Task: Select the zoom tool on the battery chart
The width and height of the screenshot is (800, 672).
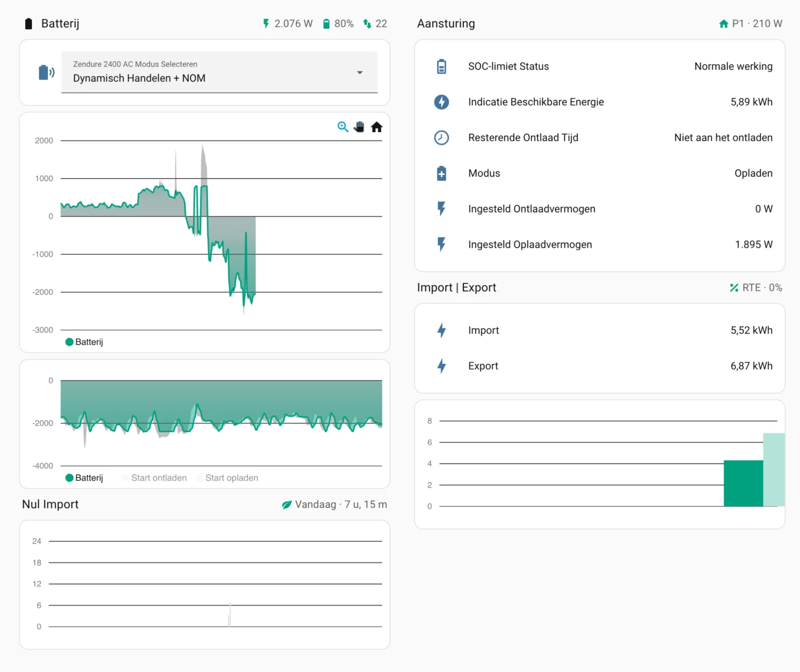Action: tap(343, 127)
